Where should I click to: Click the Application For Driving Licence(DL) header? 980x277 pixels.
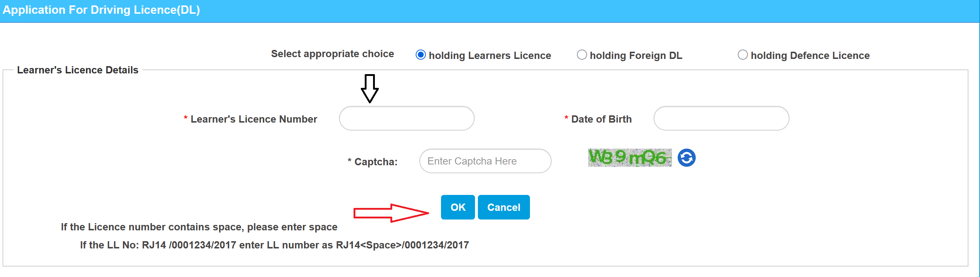pos(101,10)
